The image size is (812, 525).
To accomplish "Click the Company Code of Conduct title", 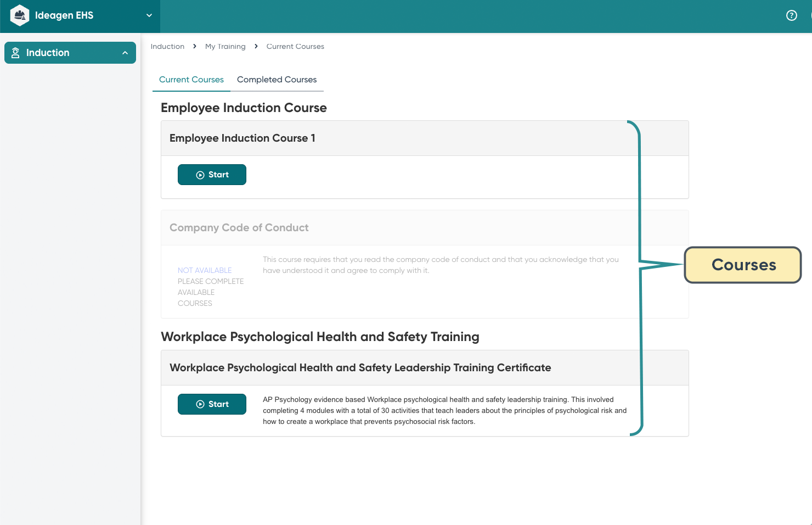I will [x=239, y=227].
